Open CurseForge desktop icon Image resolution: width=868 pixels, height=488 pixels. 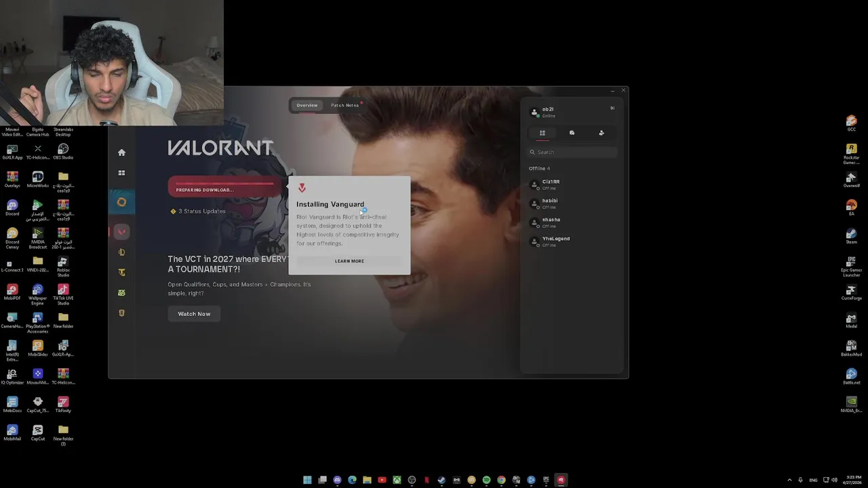click(x=852, y=292)
